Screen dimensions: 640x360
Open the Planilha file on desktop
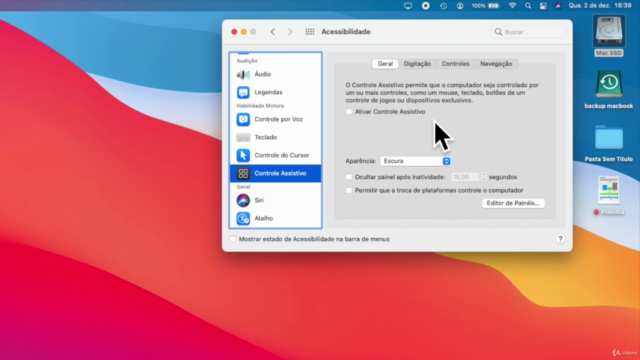[x=609, y=196]
